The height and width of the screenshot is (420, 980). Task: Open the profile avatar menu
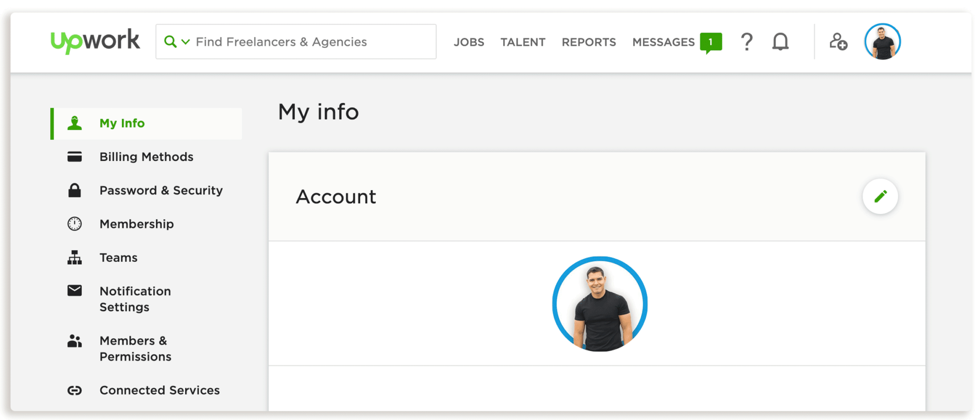(882, 42)
